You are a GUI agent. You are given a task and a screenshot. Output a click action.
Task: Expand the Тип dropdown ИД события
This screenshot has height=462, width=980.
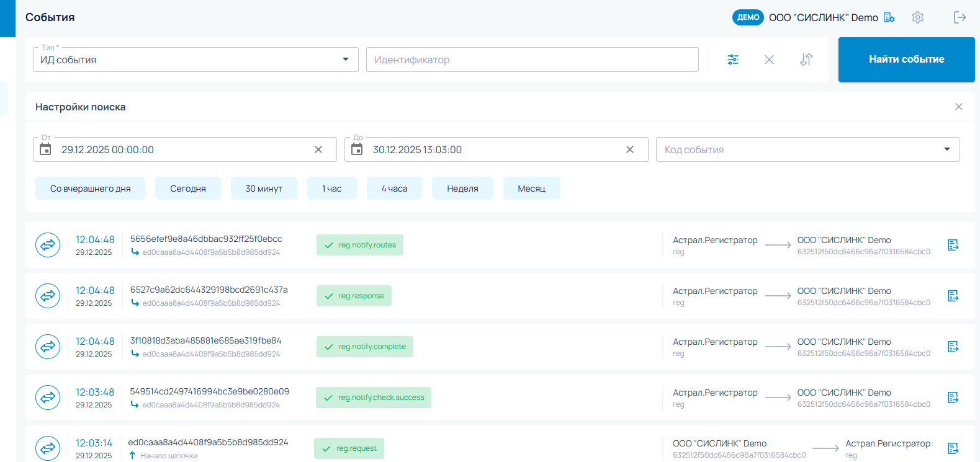196,60
